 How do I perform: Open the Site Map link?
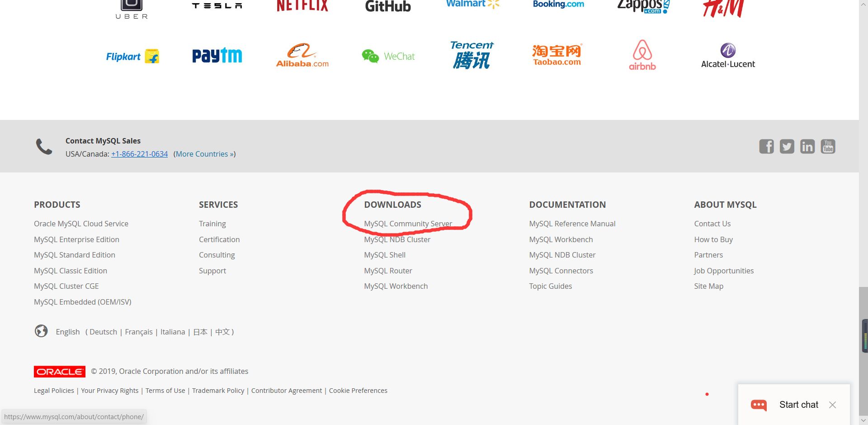708,286
